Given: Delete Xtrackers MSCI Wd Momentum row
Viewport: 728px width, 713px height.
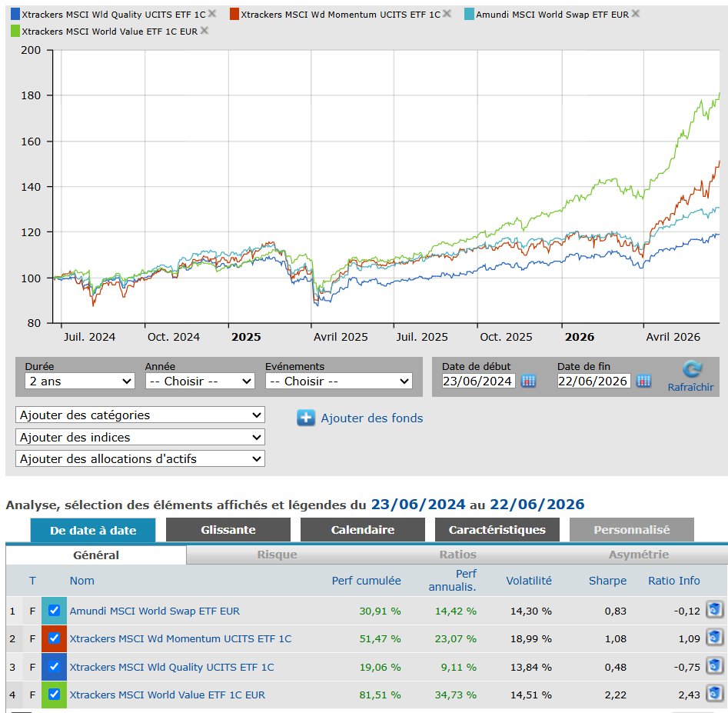Looking at the screenshot, I should [x=714, y=638].
